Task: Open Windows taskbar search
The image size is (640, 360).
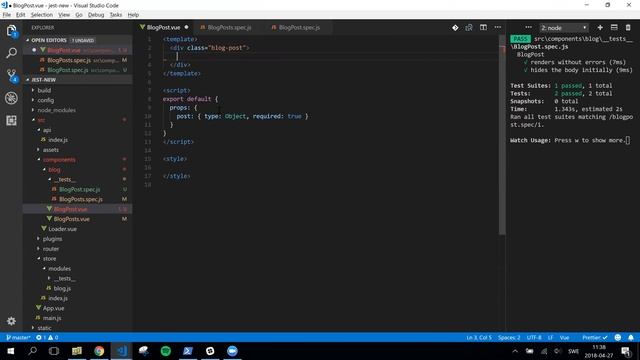Action: tap(32, 351)
